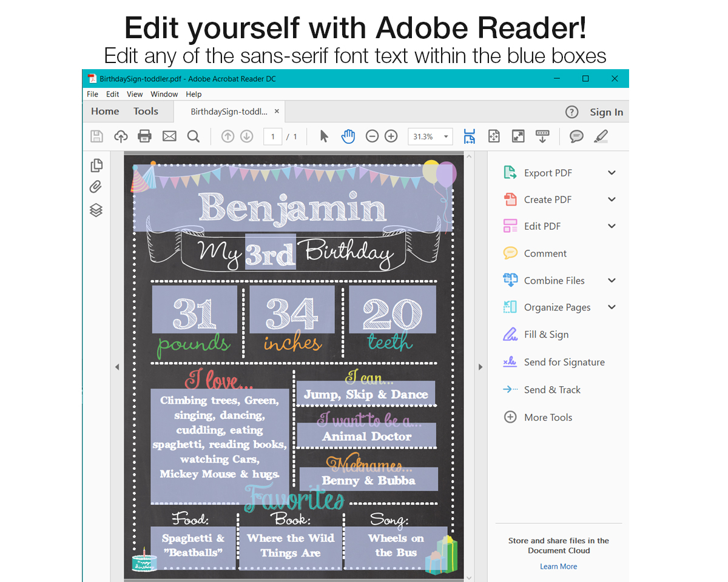The width and height of the screenshot is (728, 582).
Task: Go to next page arrow
Action: click(x=246, y=136)
